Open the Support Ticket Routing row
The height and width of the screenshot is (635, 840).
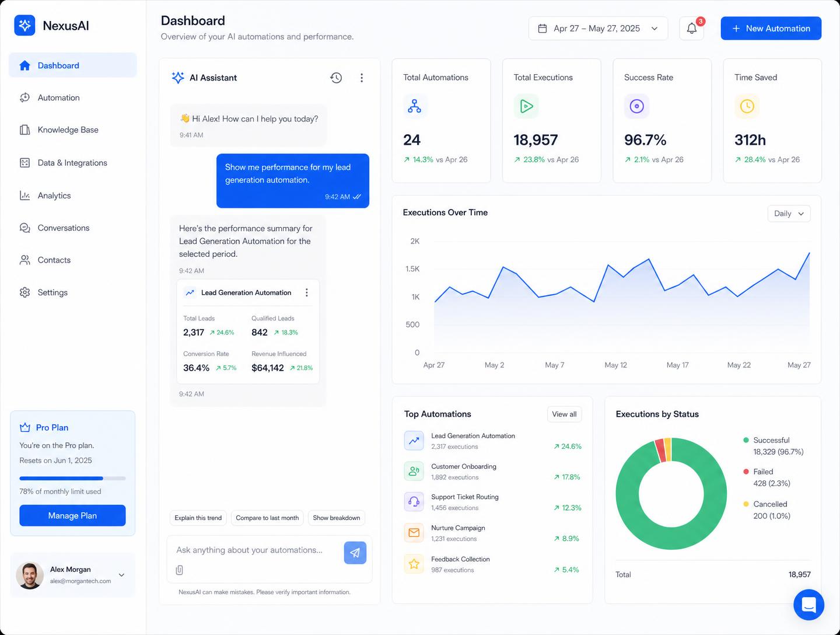493,502
